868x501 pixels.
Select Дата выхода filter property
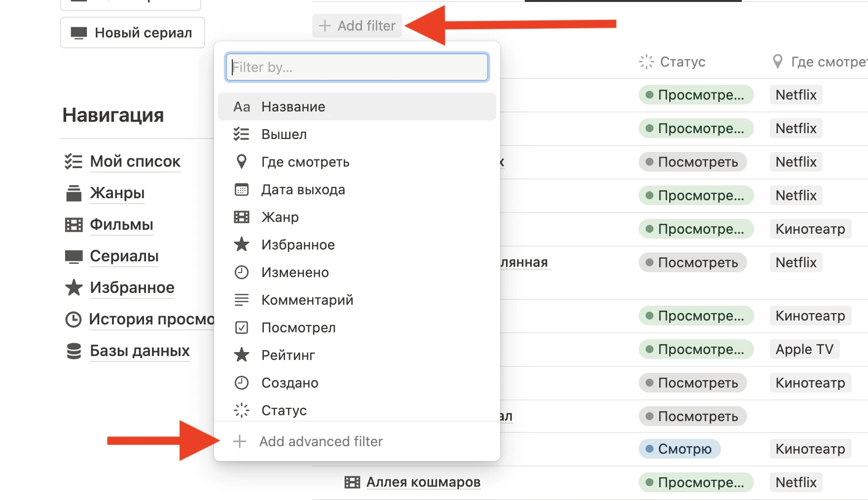click(357, 189)
